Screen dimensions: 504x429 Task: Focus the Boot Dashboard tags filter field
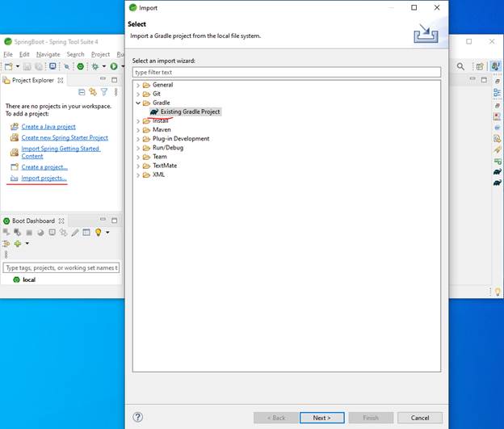point(61,267)
